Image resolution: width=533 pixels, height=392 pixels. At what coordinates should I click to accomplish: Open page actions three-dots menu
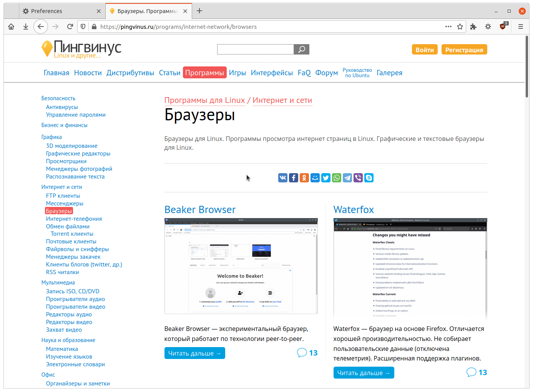448,26
